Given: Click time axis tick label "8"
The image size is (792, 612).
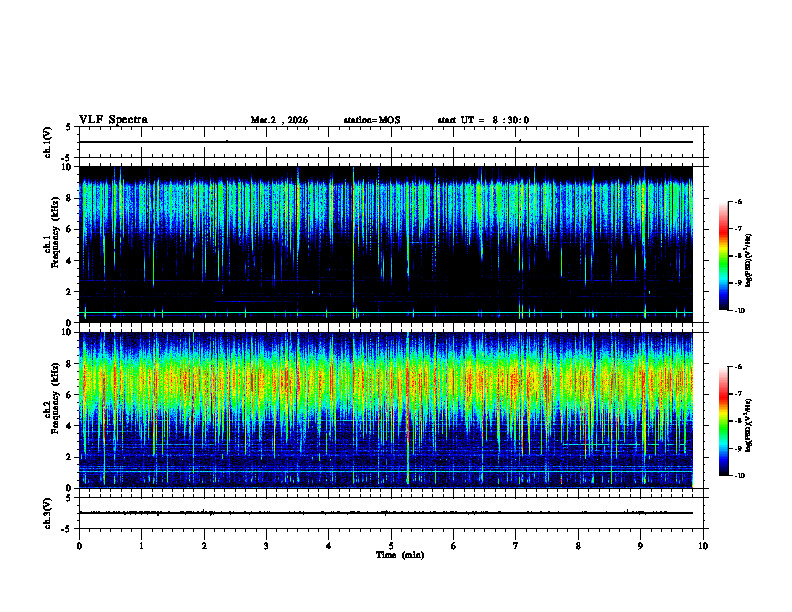Looking at the screenshot, I should point(578,546).
